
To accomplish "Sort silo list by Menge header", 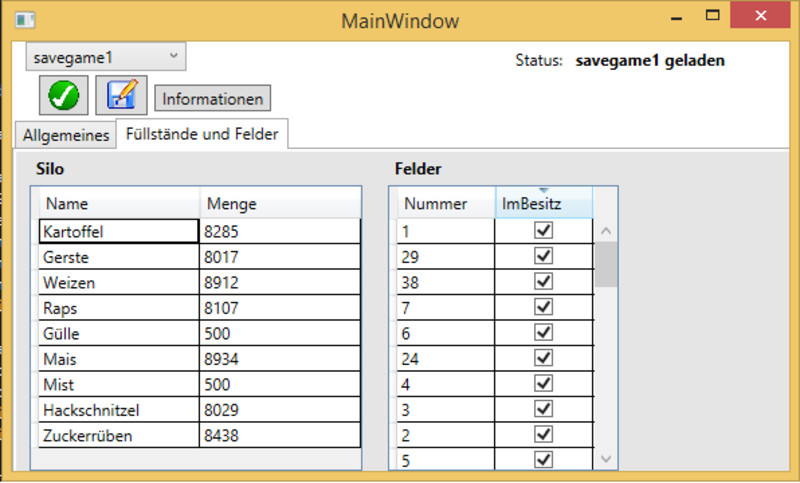I will tap(279, 204).
